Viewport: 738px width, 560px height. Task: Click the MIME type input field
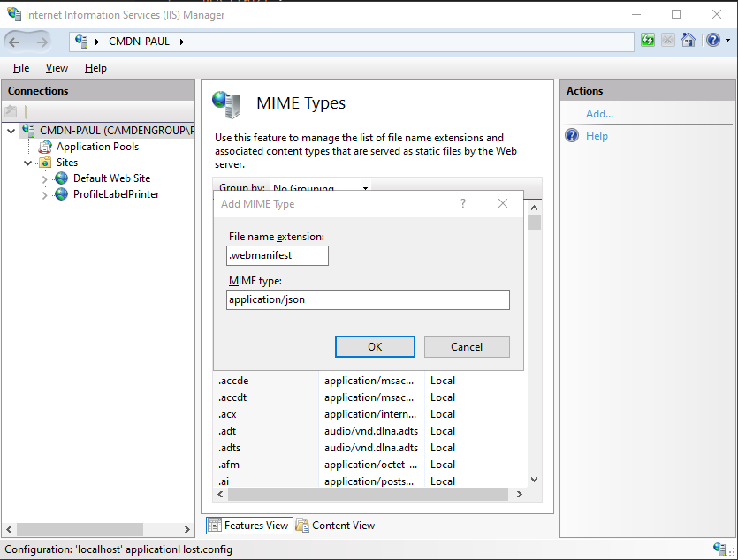[368, 300]
